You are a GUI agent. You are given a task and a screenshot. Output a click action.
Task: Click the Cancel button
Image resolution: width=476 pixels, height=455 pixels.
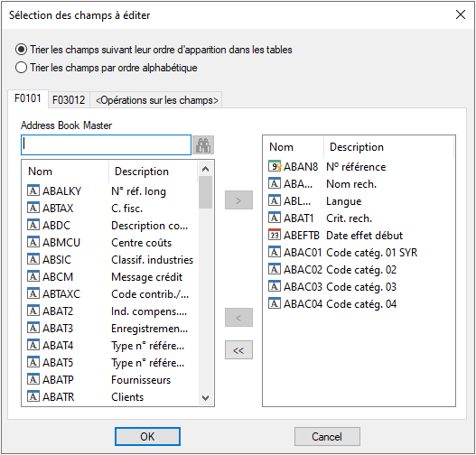click(327, 437)
